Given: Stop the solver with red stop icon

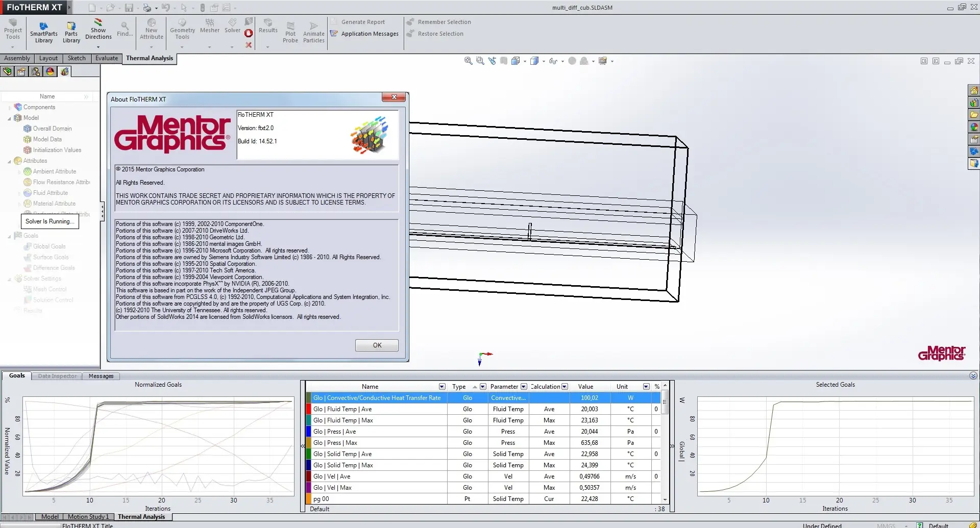Looking at the screenshot, I should click(x=249, y=33).
